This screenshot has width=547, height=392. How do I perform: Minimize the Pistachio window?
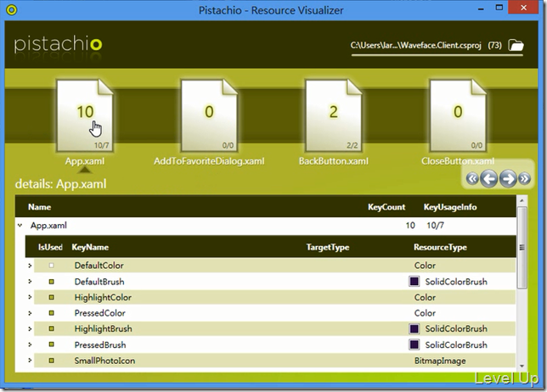481,9
